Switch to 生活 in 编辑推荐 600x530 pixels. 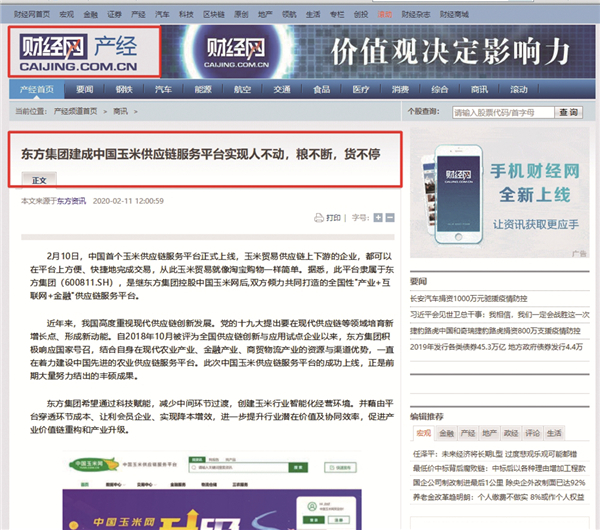pyautogui.click(x=554, y=433)
